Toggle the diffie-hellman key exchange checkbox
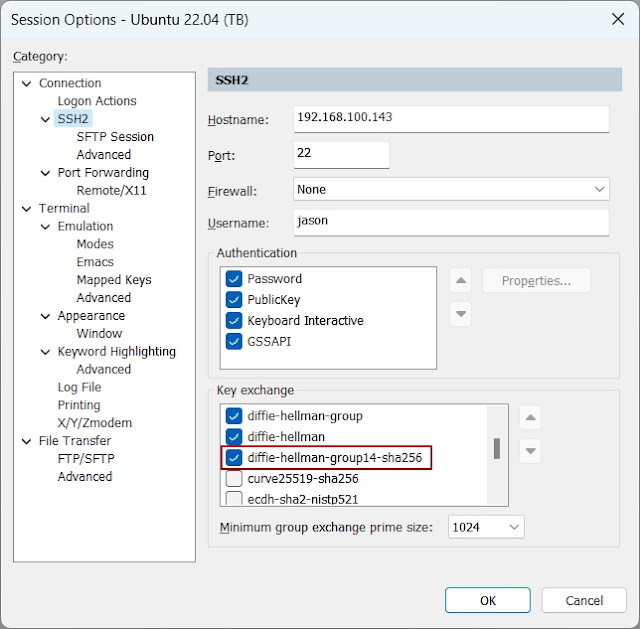 (x=234, y=437)
